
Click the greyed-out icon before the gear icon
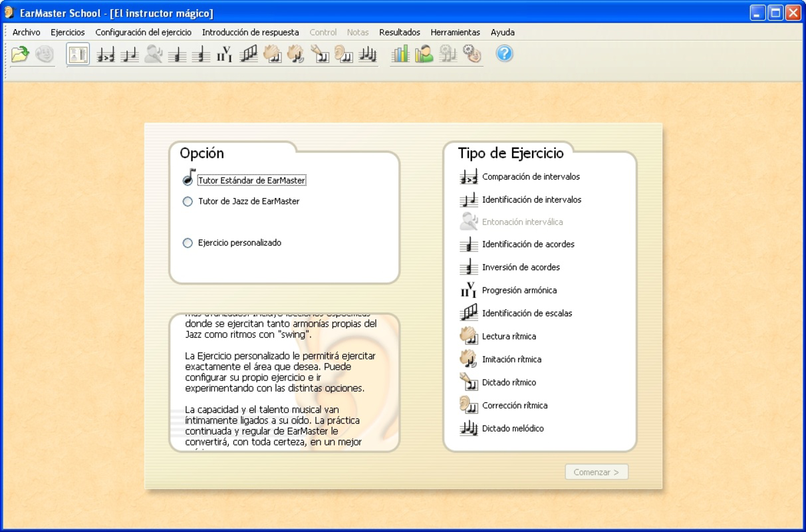click(x=448, y=54)
